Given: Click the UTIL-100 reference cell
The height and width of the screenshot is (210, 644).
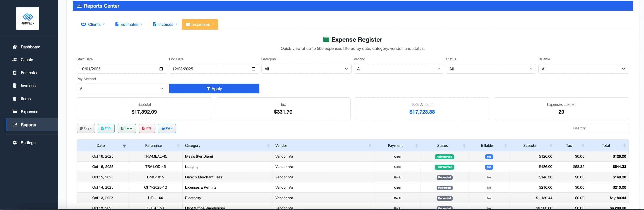Looking at the screenshot, I should 155,198.
